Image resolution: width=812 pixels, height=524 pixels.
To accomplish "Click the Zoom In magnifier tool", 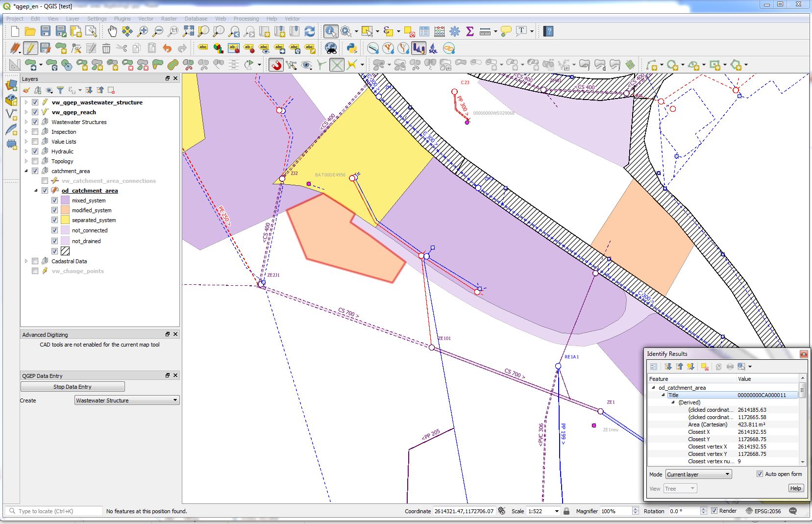I will (x=143, y=32).
